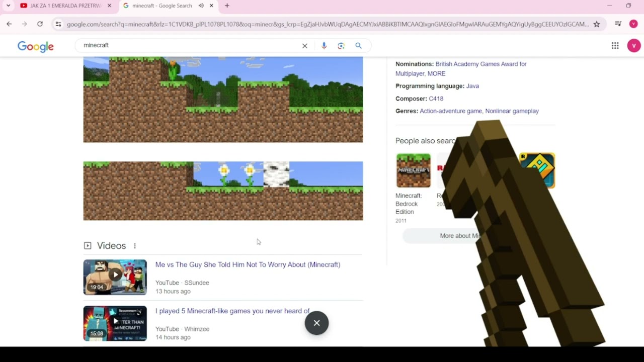Image resolution: width=644 pixels, height=362 pixels.
Task: Open the tab search dropdown arrow
Action: click(x=8, y=6)
